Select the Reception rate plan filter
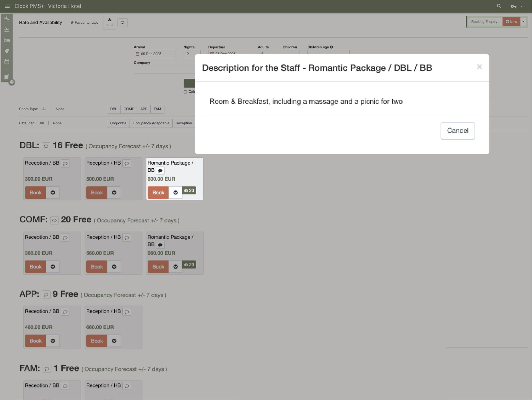 184,123
